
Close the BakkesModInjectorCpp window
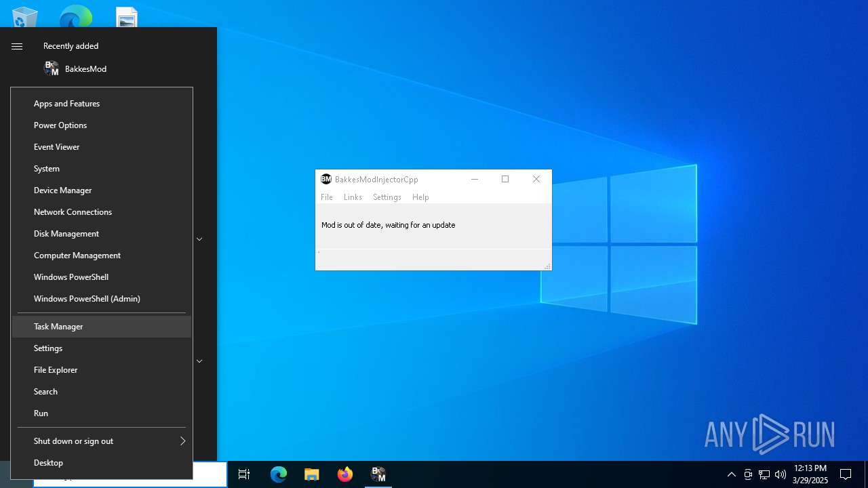[x=536, y=179]
